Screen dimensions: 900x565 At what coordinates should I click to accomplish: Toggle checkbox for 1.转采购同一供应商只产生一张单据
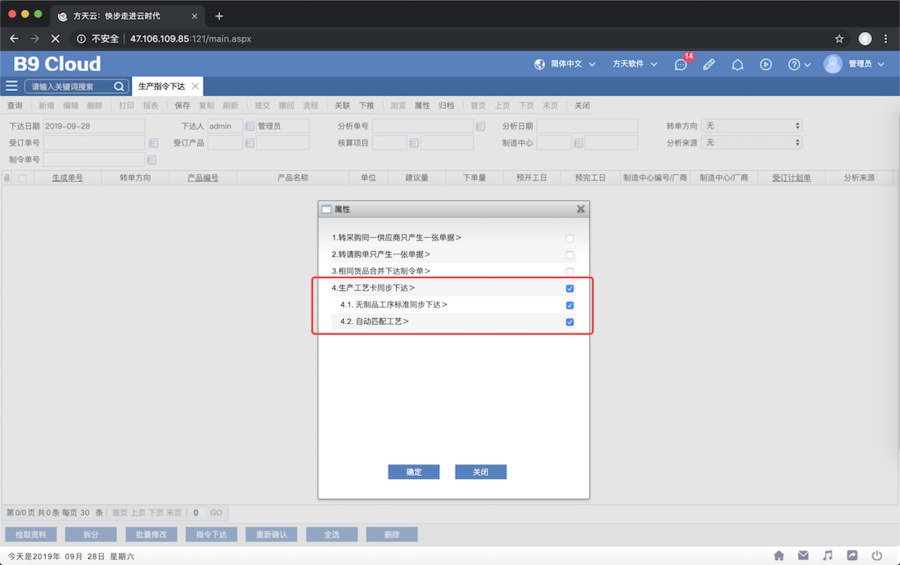[x=569, y=238]
